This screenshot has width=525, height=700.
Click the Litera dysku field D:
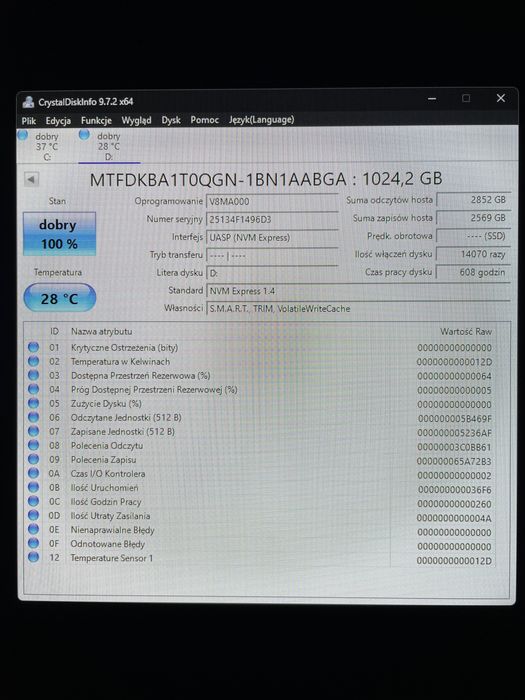coord(272,273)
